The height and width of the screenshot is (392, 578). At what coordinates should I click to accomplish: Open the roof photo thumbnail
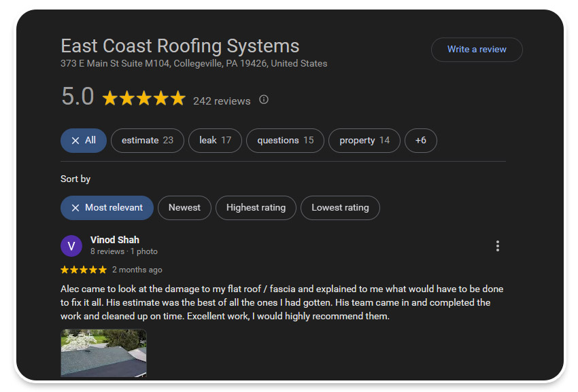[103, 353]
